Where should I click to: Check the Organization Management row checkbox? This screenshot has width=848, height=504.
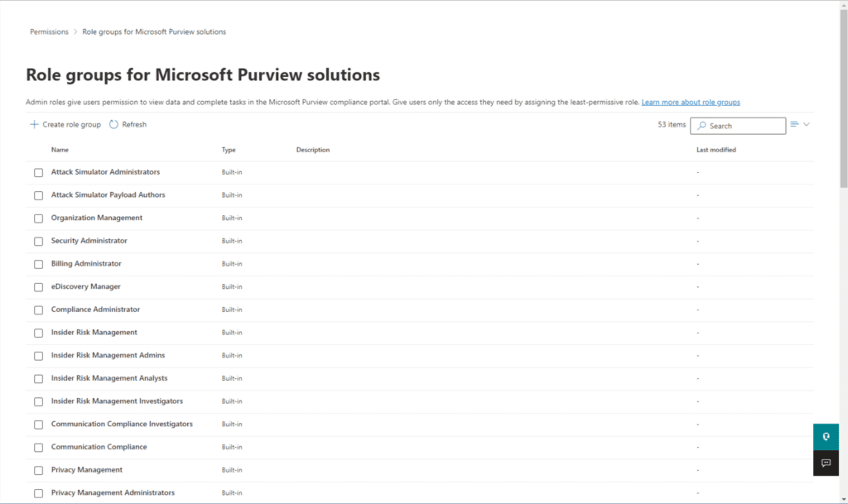point(38,218)
